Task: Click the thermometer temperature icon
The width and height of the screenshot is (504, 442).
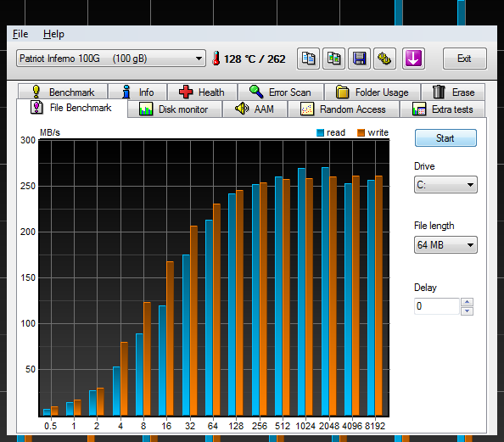Action: [x=216, y=59]
